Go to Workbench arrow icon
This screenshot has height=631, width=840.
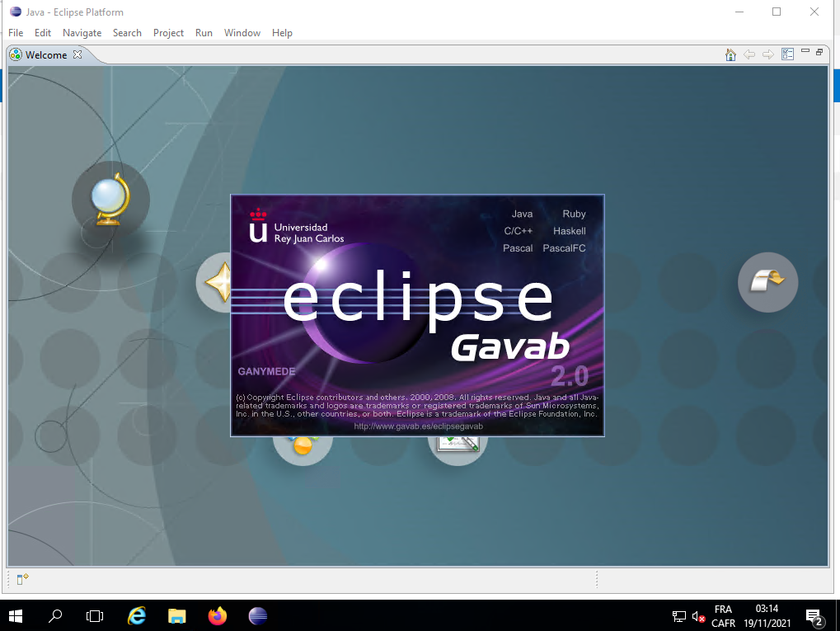click(767, 282)
